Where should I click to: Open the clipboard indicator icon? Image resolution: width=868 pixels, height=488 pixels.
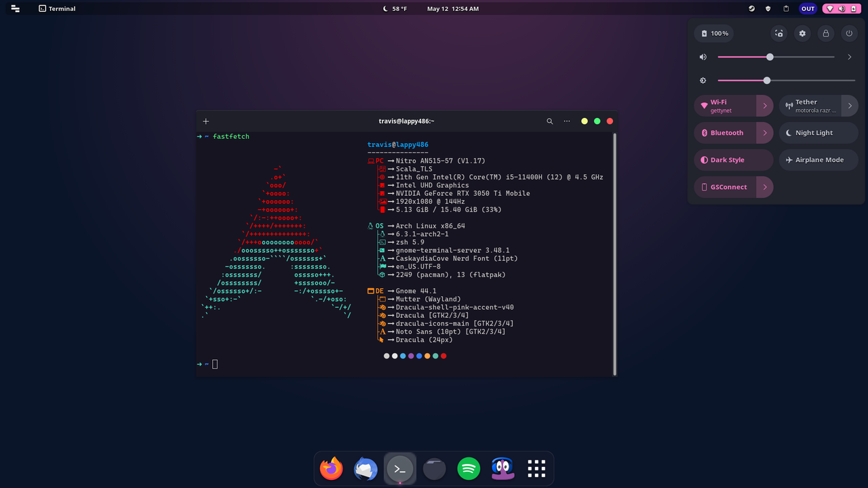tap(786, 9)
